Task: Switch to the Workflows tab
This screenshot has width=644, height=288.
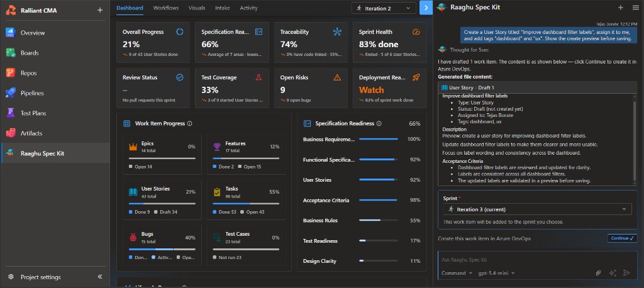Action: point(166,8)
